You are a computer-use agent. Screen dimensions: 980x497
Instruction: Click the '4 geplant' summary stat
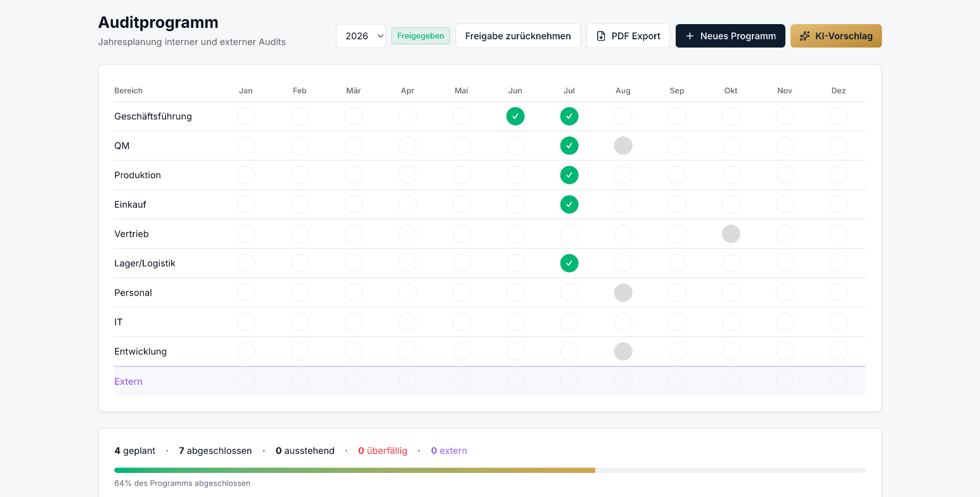pyautogui.click(x=135, y=451)
